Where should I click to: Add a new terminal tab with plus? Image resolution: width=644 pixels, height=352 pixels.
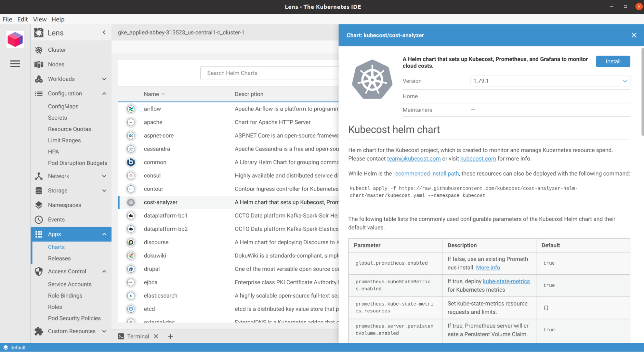coord(170,336)
